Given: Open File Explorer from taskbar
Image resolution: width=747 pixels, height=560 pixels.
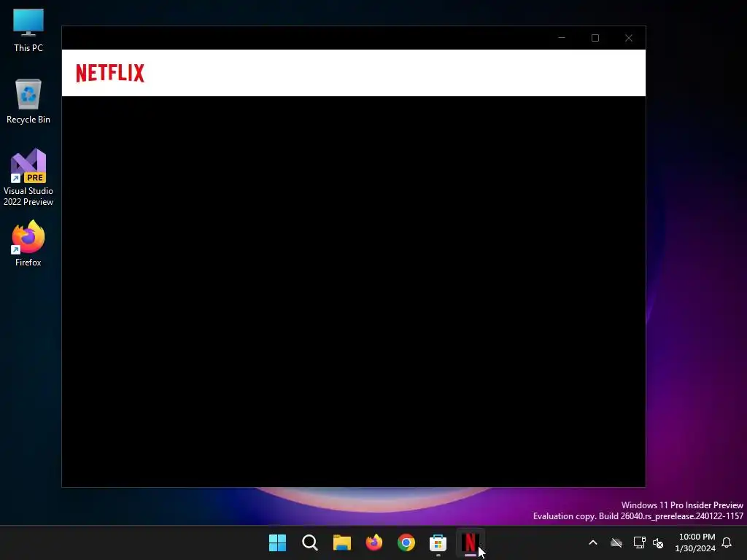Looking at the screenshot, I should point(341,542).
